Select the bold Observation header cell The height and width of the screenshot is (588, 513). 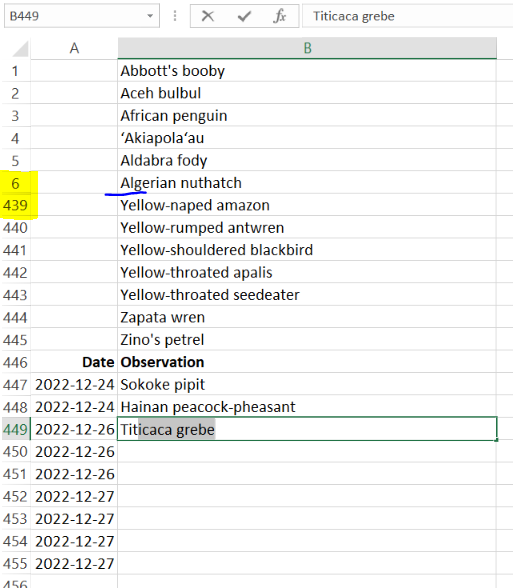pyautogui.click(x=307, y=362)
